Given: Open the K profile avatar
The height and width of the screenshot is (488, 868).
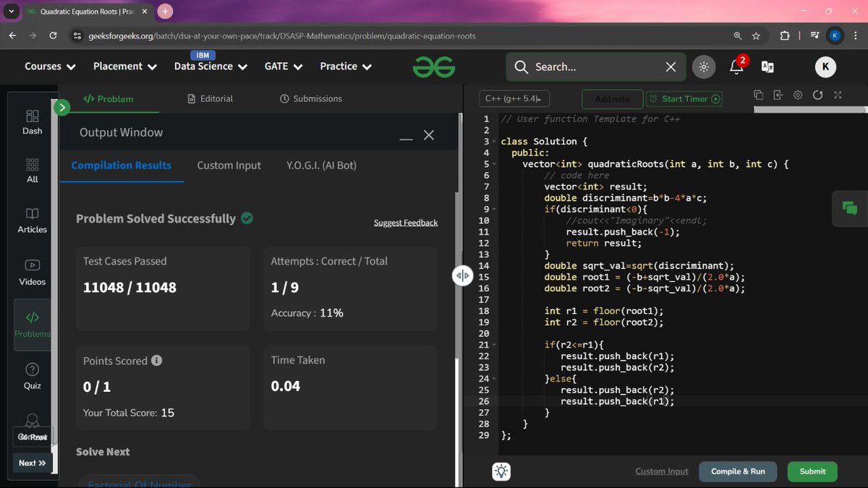Looking at the screenshot, I should pyautogui.click(x=825, y=67).
